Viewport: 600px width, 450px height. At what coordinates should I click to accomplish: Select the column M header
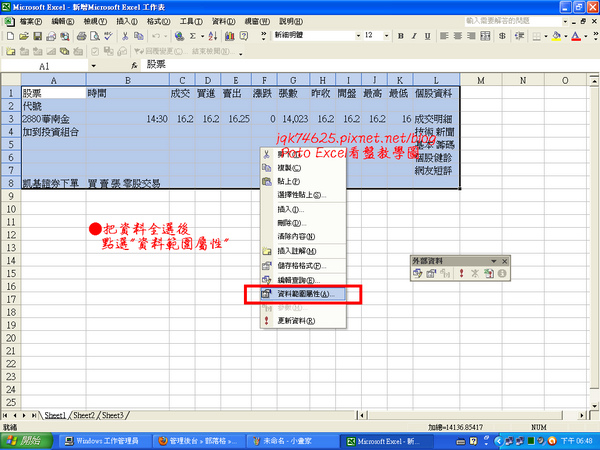tap(481, 80)
